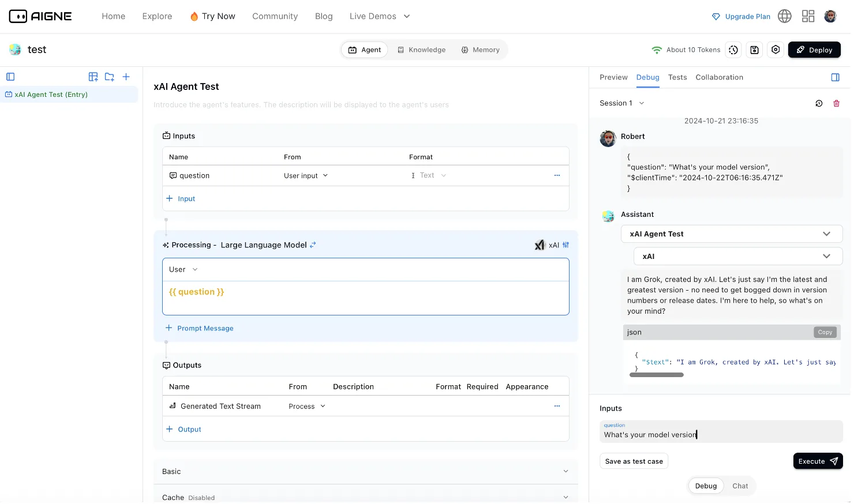The width and height of the screenshot is (854, 504).
Task: Collapse the xAI result section
Action: [x=738, y=257]
